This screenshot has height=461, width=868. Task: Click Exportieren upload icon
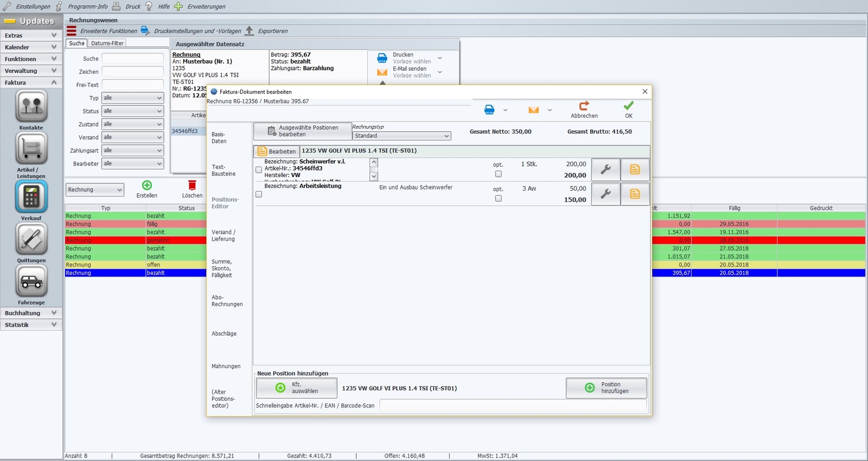(250, 30)
